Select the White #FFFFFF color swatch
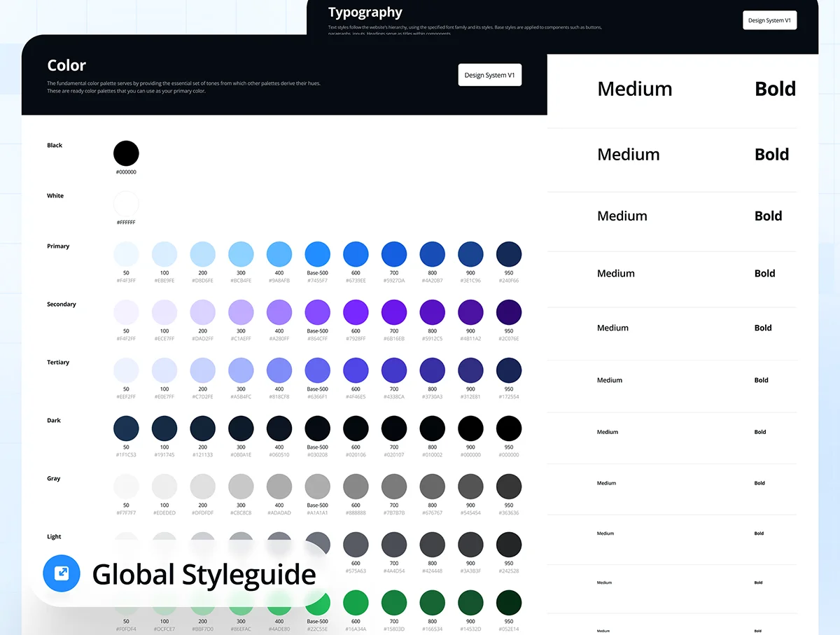This screenshot has width=840, height=635. coord(126,204)
